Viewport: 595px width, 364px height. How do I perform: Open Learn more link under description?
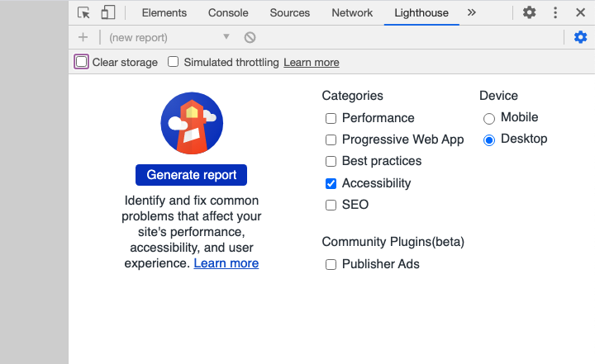tap(226, 263)
